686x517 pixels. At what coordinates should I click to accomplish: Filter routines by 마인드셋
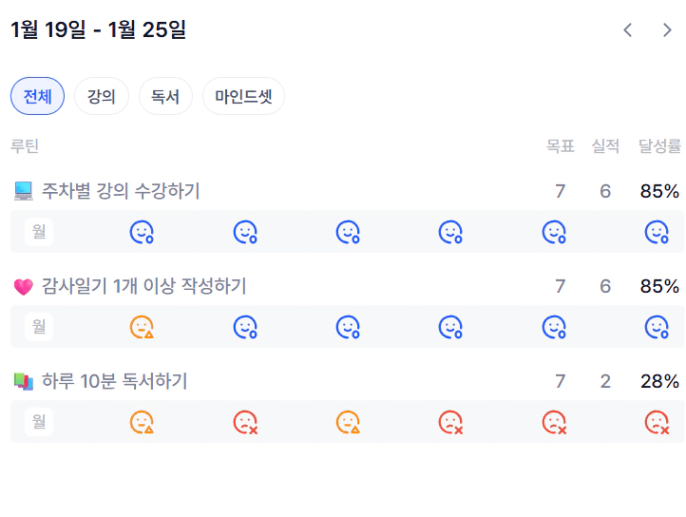[x=243, y=97]
